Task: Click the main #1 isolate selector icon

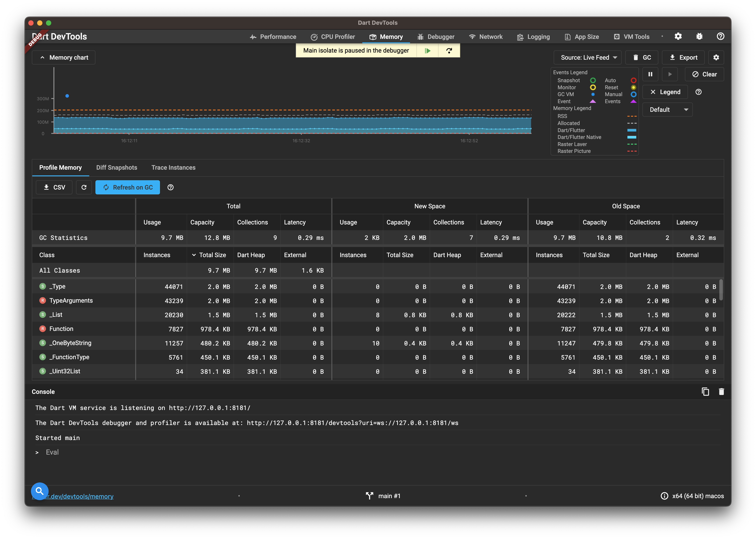Action: [x=369, y=496]
